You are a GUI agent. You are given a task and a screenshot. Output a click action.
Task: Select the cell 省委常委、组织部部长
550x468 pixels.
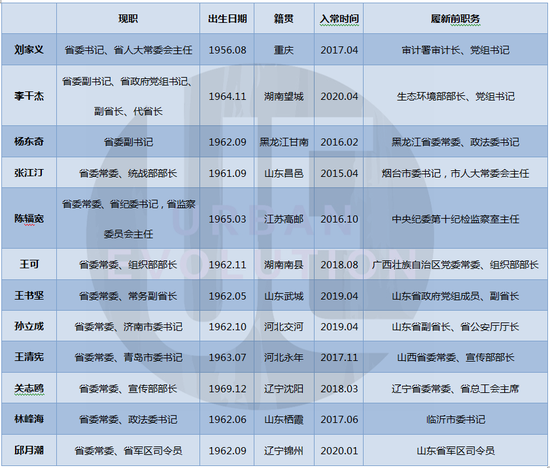128,265
